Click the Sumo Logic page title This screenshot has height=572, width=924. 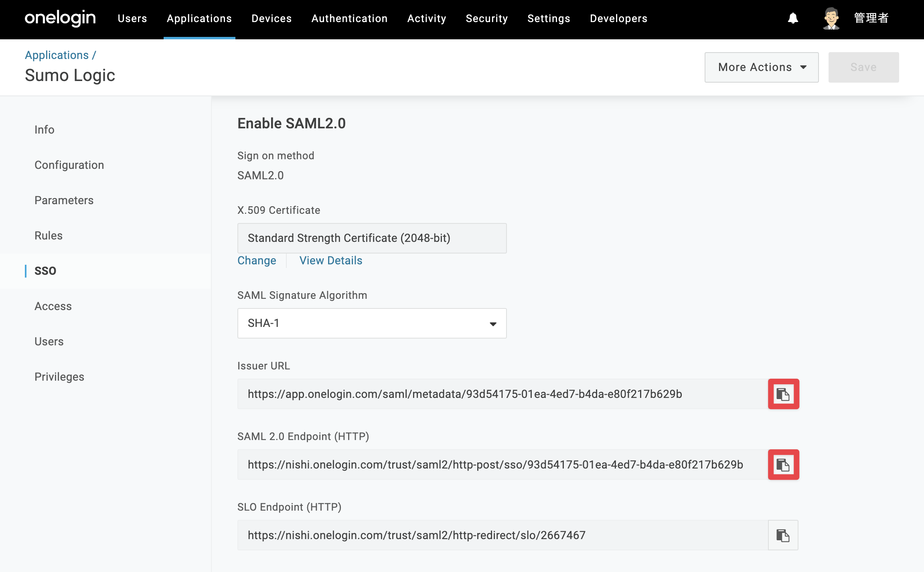click(x=70, y=75)
